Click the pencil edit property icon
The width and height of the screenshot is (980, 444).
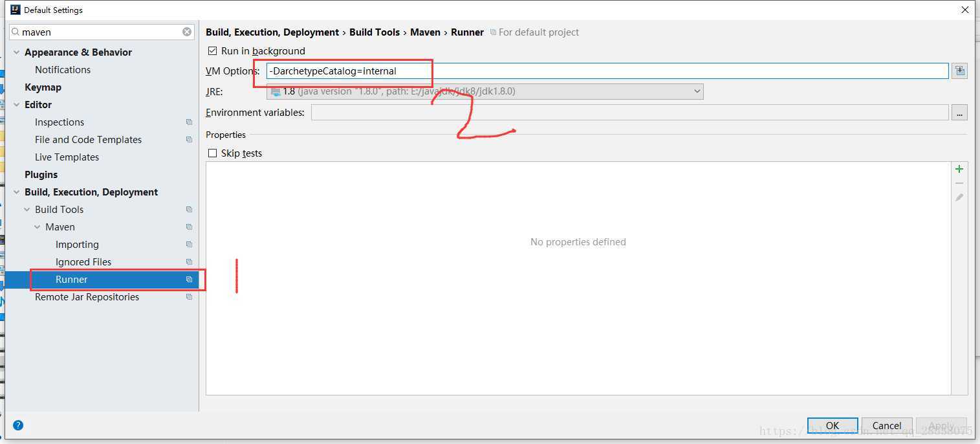tap(959, 197)
